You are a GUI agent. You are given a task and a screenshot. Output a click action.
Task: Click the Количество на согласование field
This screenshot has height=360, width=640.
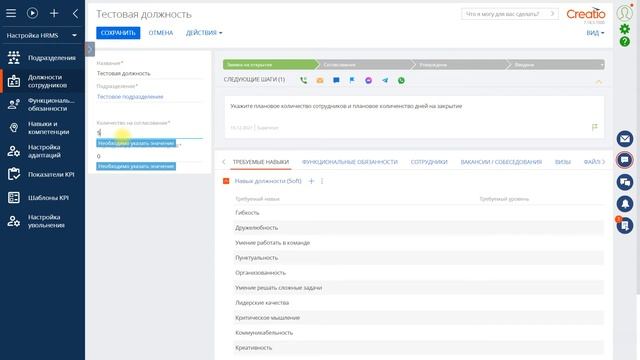click(149, 132)
